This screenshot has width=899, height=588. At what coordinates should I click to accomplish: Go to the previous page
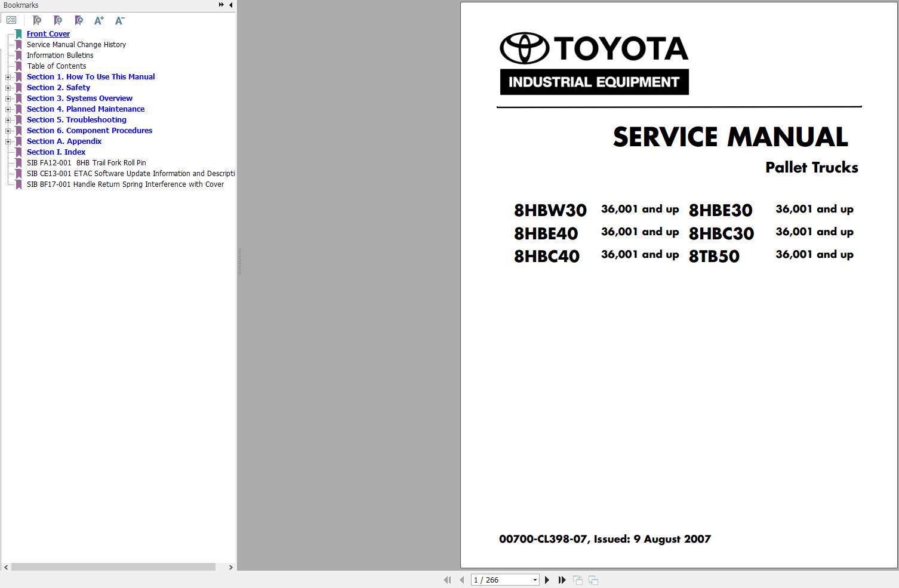[x=461, y=580]
